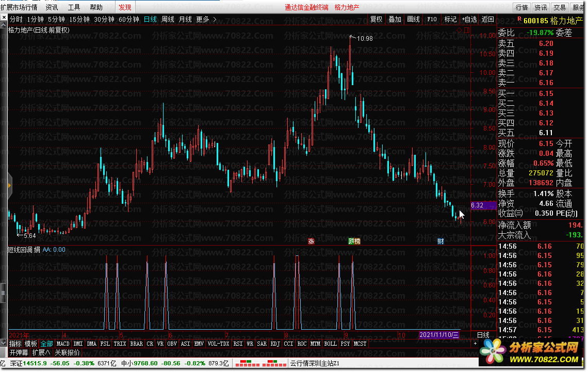
Task: Click the 标记 mark button
Action: pyautogui.click(x=450, y=19)
